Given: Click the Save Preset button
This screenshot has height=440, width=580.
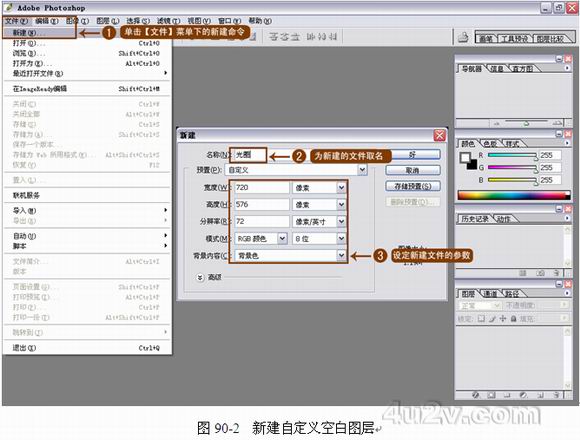Looking at the screenshot, I should click(413, 186).
